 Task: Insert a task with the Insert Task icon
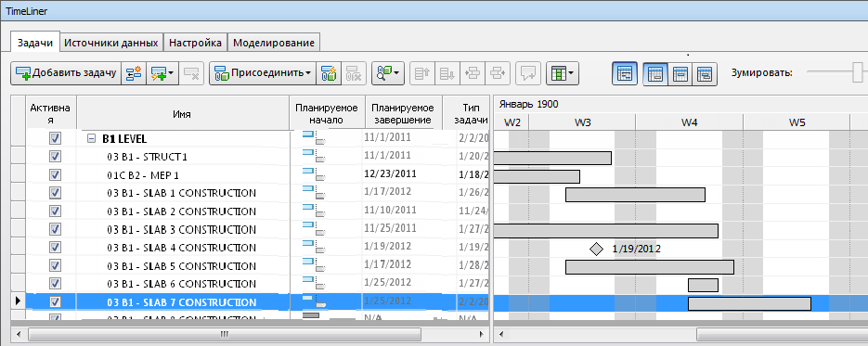pos(134,73)
